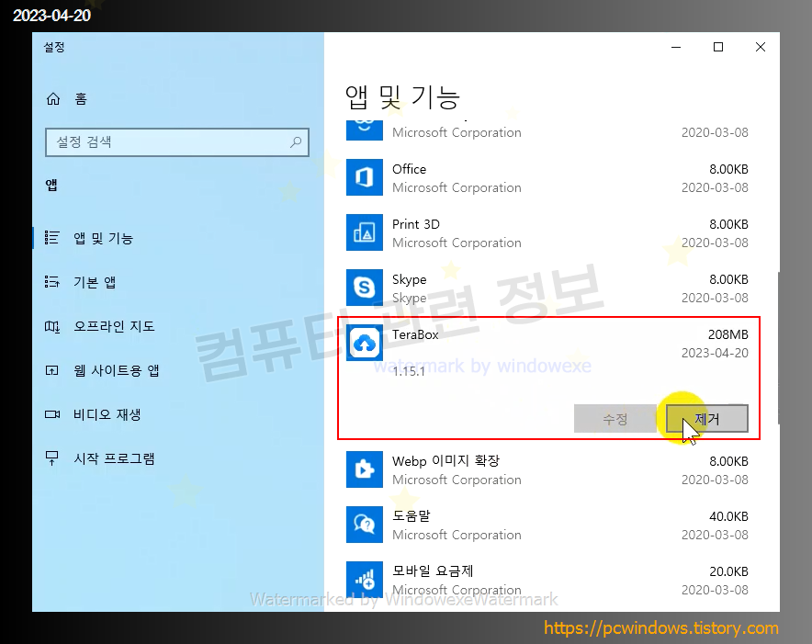Click the home icon in the sidebar
Viewport: 812px width, 644px height.
53,98
